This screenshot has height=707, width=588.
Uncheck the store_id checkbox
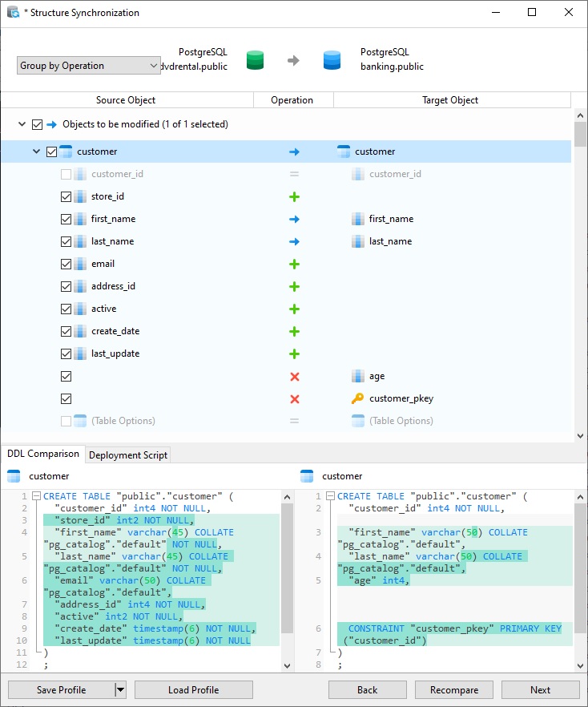pyautogui.click(x=66, y=196)
